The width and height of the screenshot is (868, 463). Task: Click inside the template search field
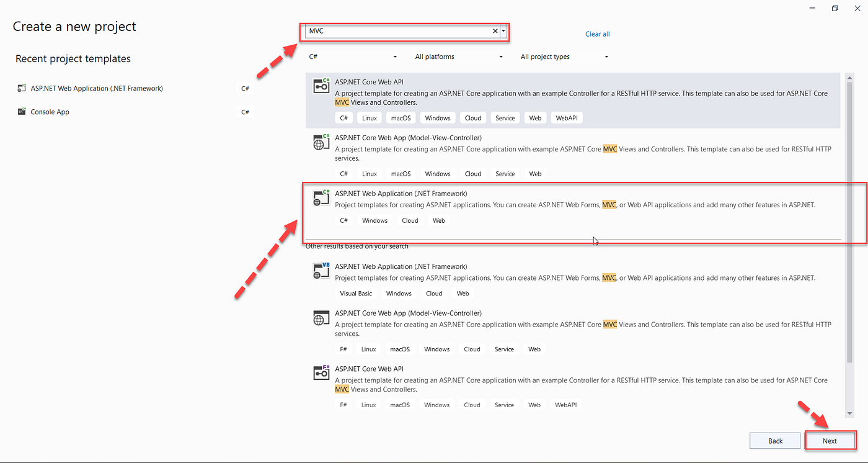click(403, 30)
